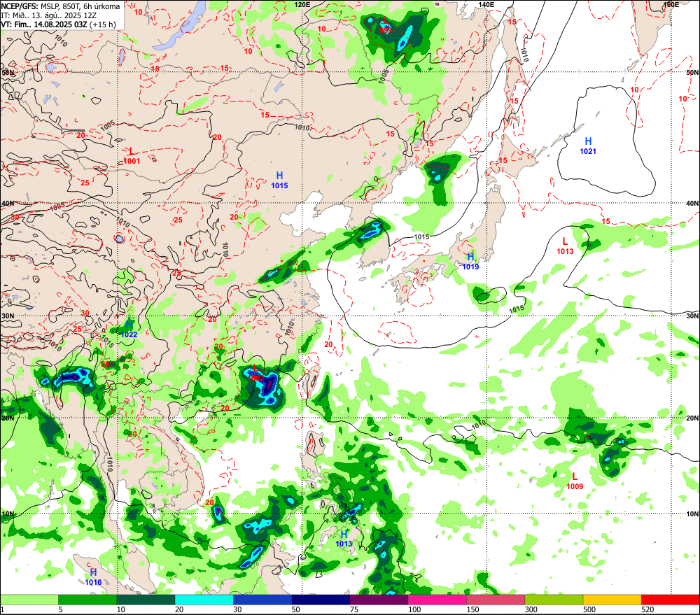
Task: Click the 20N latitude label on left
Action: pos(8,418)
